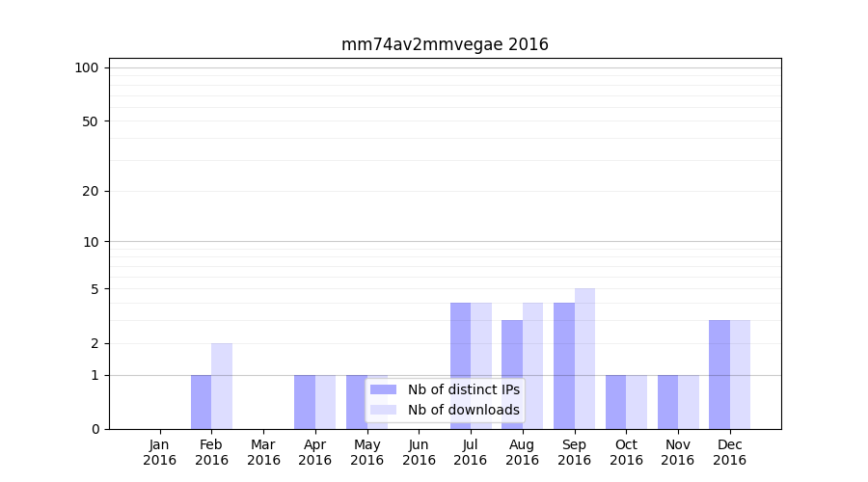Click the Nov 2016 x-axis label
This screenshot has width=868, height=482.
(677, 452)
